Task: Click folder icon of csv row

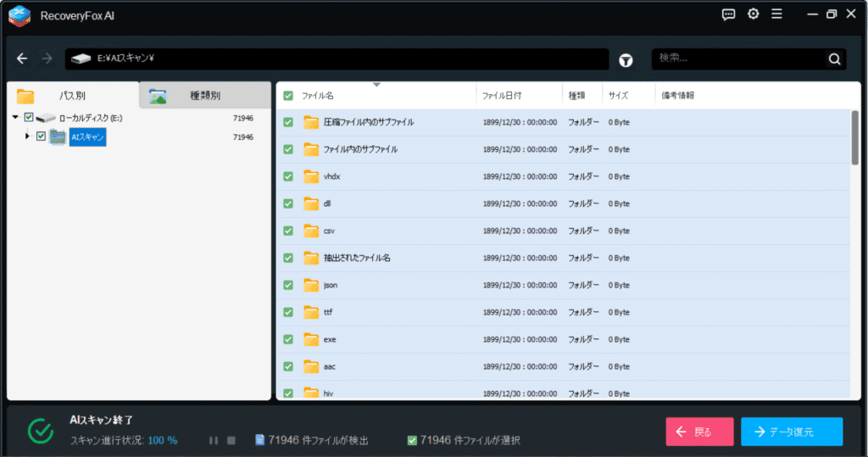Action: [311, 231]
